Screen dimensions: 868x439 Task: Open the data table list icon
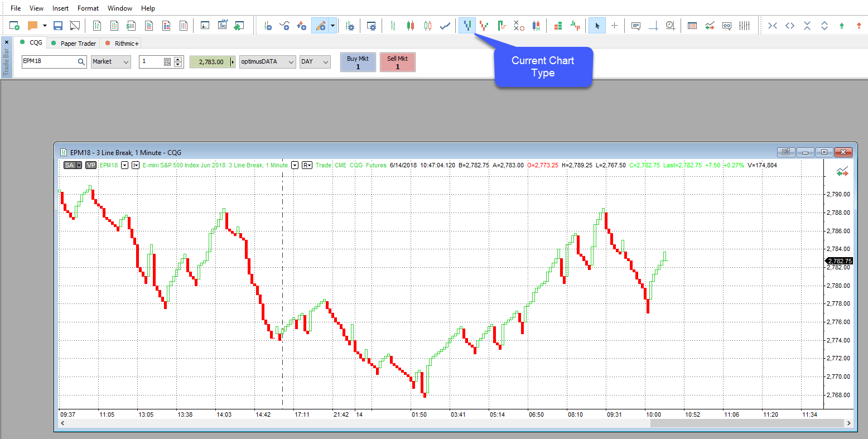692,26
